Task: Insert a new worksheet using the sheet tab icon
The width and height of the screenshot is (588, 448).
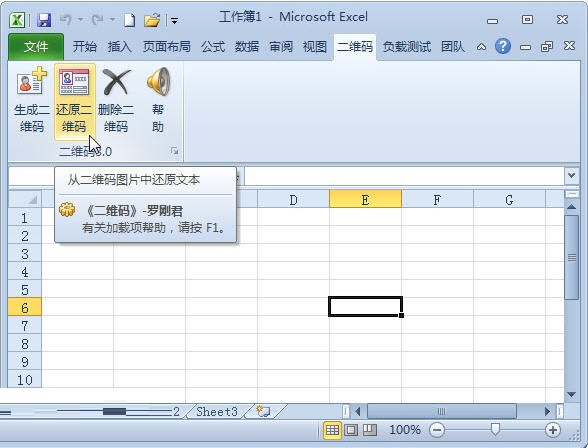Action: tap(264, 411)
